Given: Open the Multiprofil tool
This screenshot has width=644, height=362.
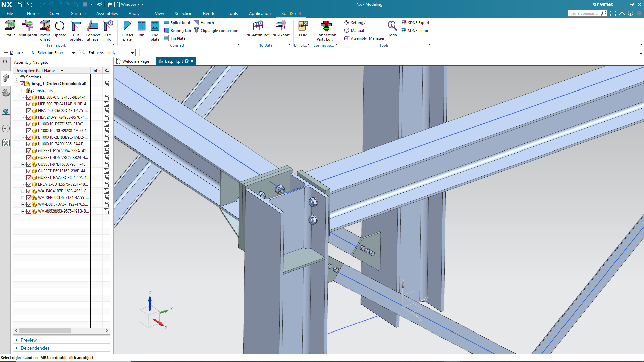Looking at the screenshot, I should point(27,30).
